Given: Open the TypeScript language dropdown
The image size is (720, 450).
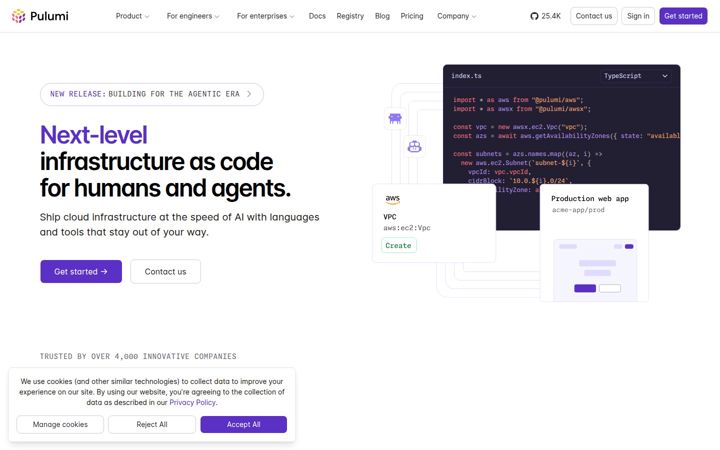Looking at the screenshot, I should 636,76.
